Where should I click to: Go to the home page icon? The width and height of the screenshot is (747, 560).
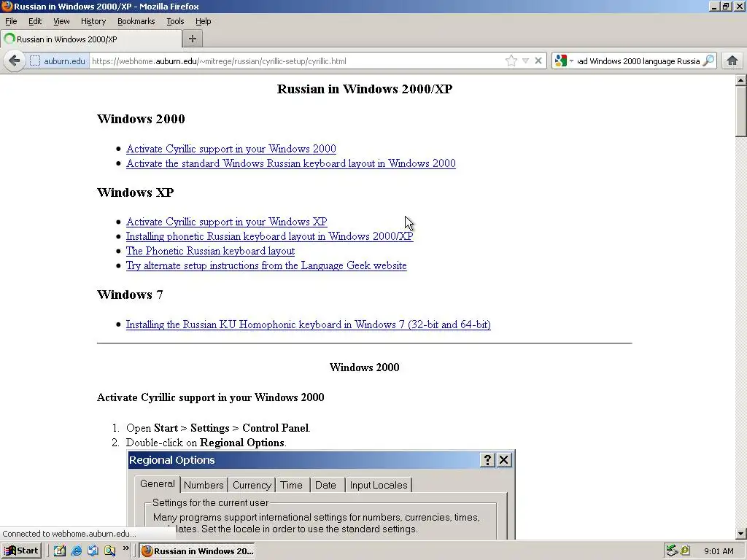(x=732, y=61)
